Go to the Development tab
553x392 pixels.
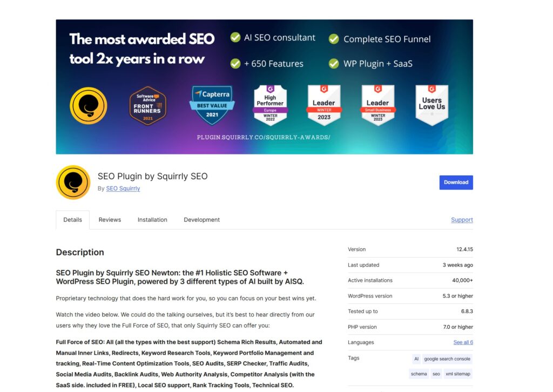(x=201, y=220)
